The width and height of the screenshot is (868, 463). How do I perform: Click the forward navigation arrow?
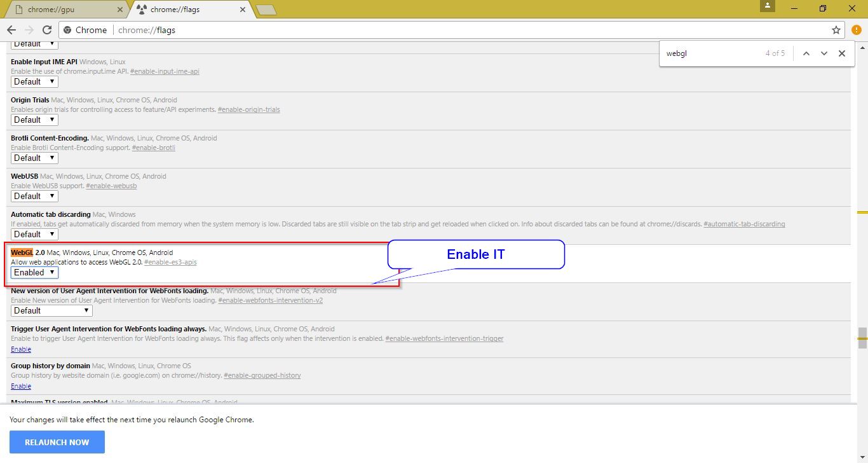(29, 30)
